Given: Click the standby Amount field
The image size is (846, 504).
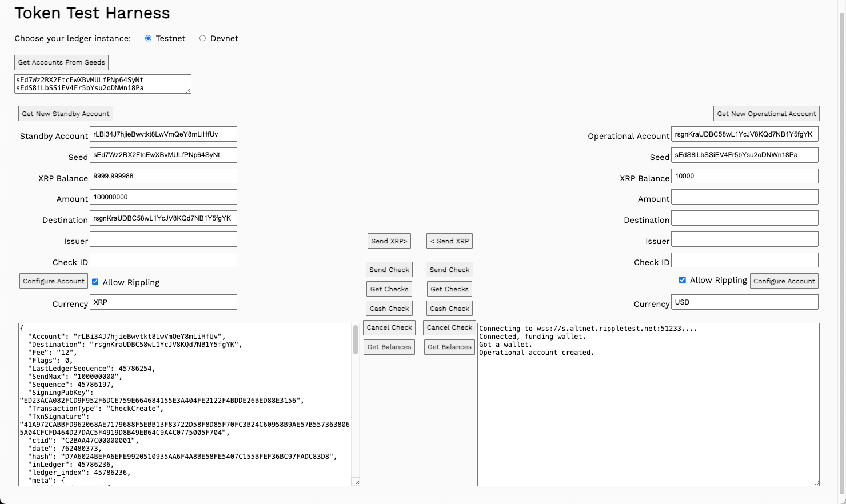Looking at the screenshot, I should click(163, 197).
